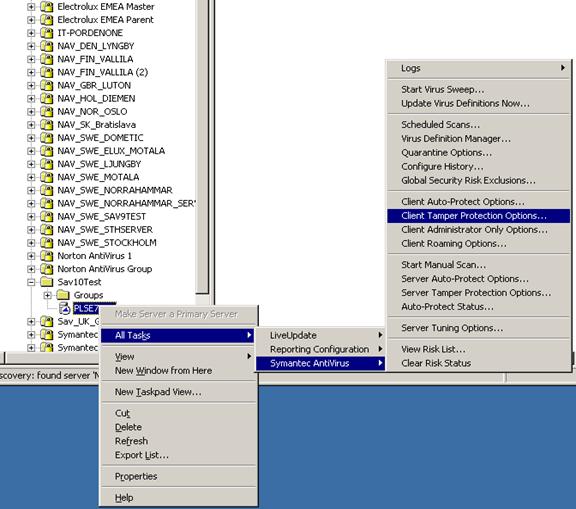The height and width of the screenshot is (509, 576).
Task: Open Client Roaming Options
Action: pos(478,243)
